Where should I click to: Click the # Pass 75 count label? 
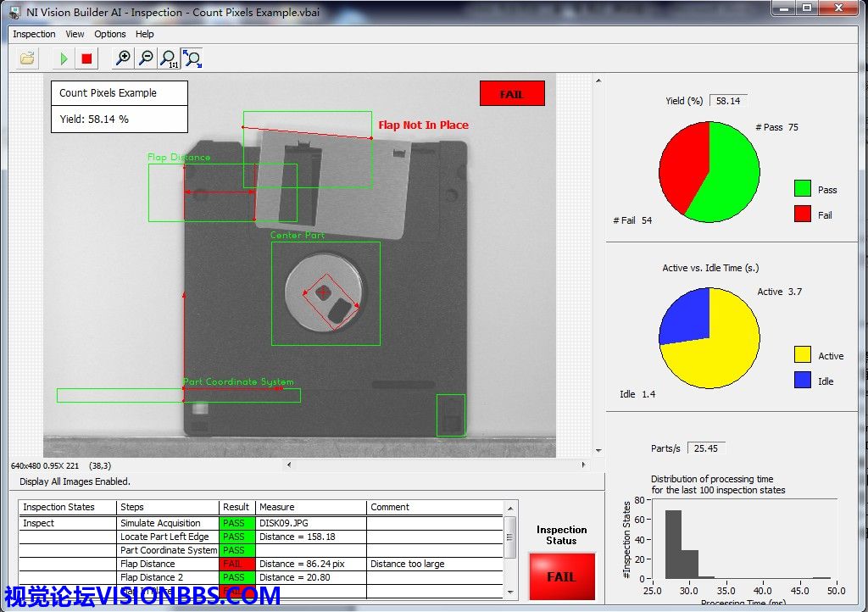click(x=777, y=127)
